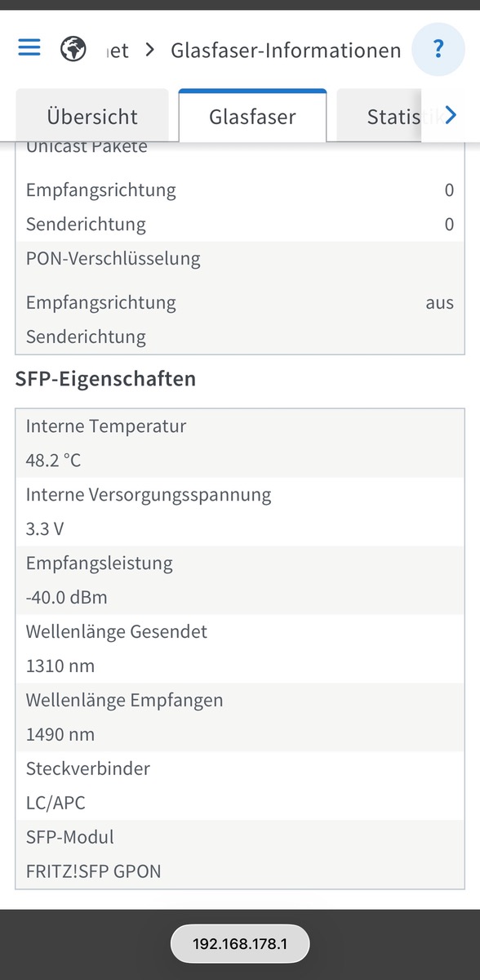Select Interne Versorgungsspannung 3.3 V value
This screenshot has height=980, width=480.
45,528
